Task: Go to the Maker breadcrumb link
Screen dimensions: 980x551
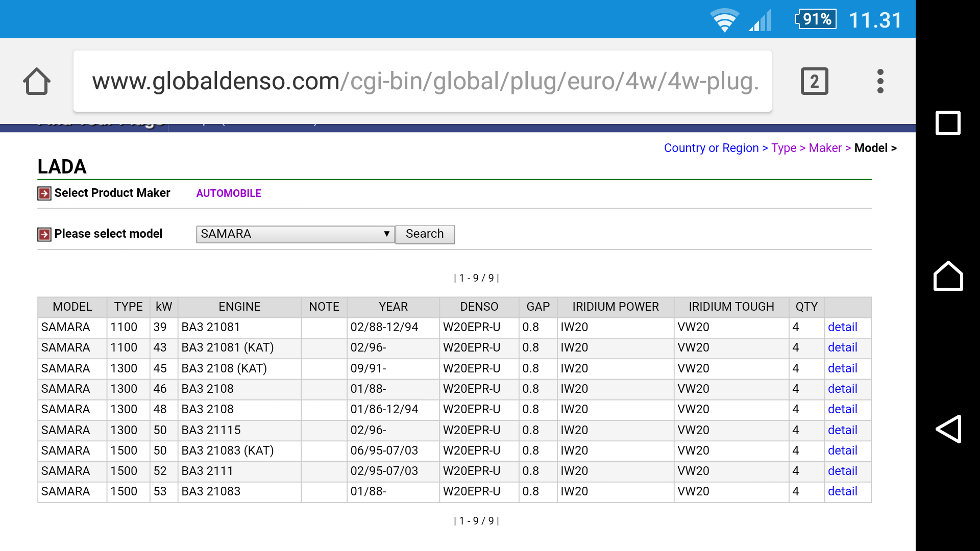Action: [x=825, y=148]
